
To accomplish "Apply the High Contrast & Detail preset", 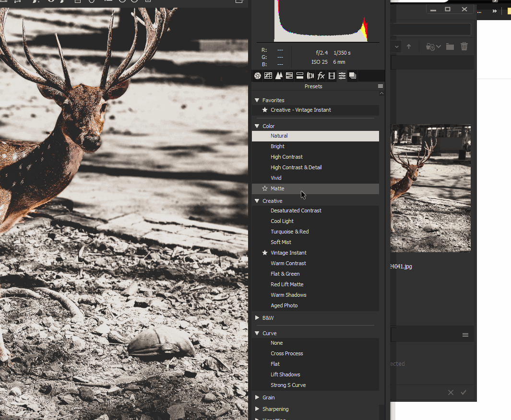I will (x=315, y=167).
